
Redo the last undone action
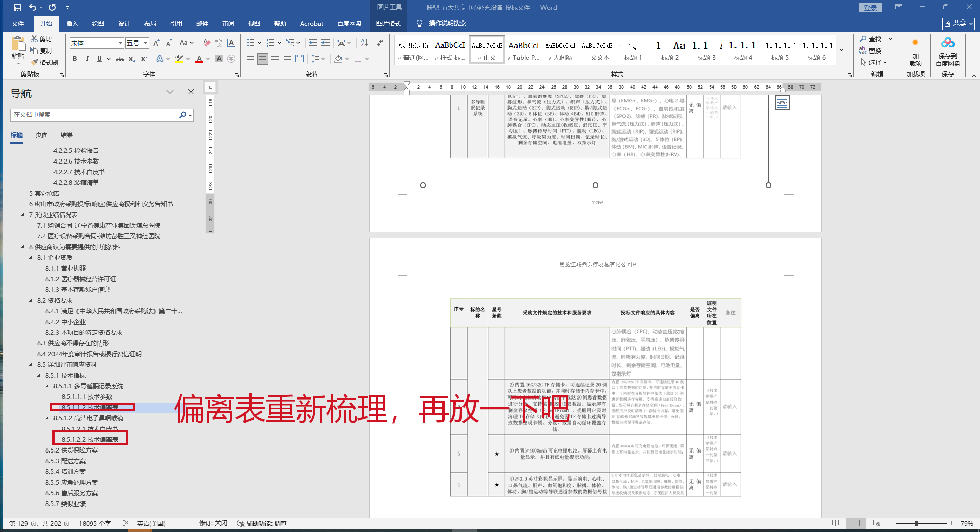52,8
